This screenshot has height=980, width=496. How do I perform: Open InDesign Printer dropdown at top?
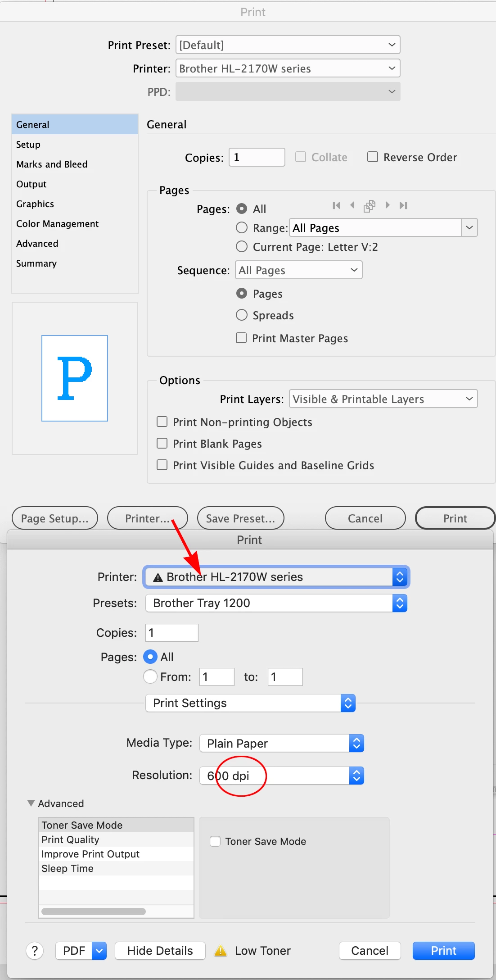(288, 68)
